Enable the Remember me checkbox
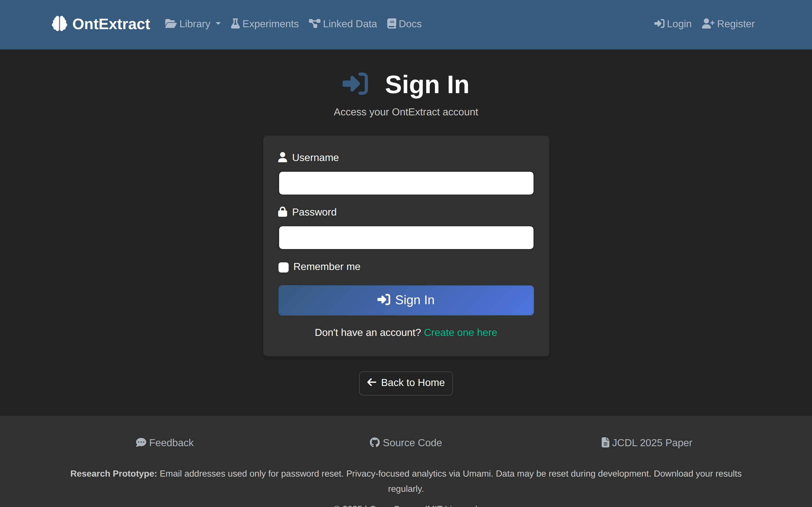The image size is (812, 507). click(x=284, y=267)
